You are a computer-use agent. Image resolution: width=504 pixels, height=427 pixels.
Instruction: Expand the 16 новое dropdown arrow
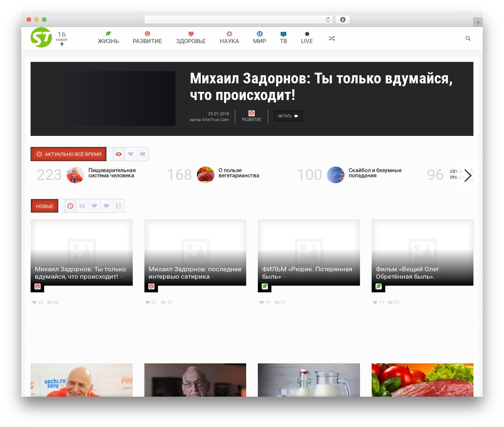point(62,44)
